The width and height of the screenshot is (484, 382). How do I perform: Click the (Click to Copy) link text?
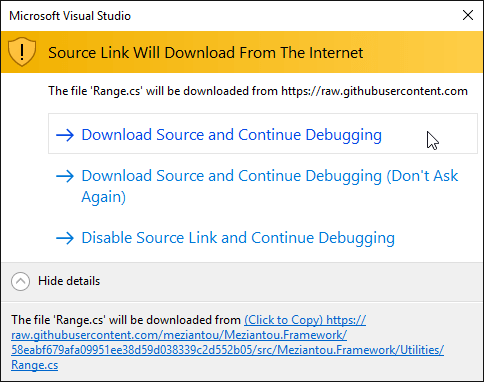pos(284,320)
